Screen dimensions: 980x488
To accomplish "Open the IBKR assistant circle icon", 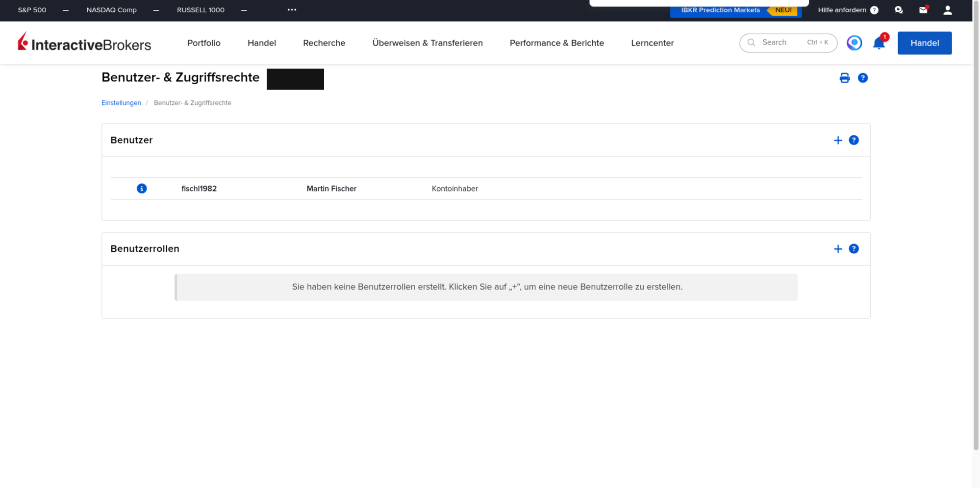I will (x=854, y=43).
